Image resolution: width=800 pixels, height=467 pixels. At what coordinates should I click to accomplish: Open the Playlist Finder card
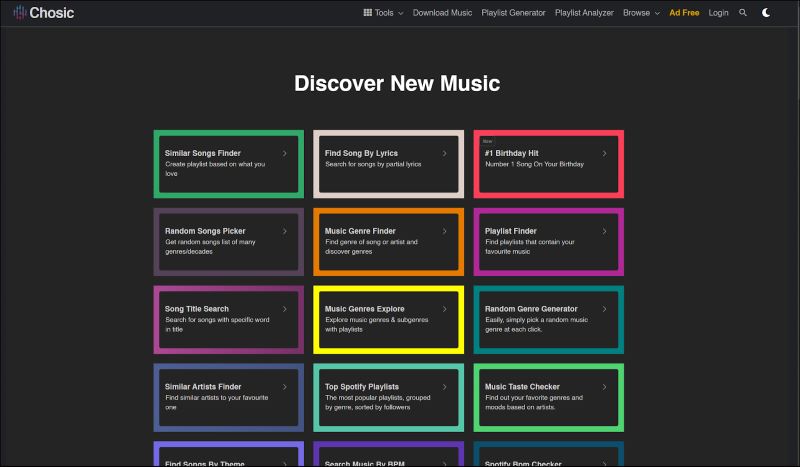tap(548, 242)
